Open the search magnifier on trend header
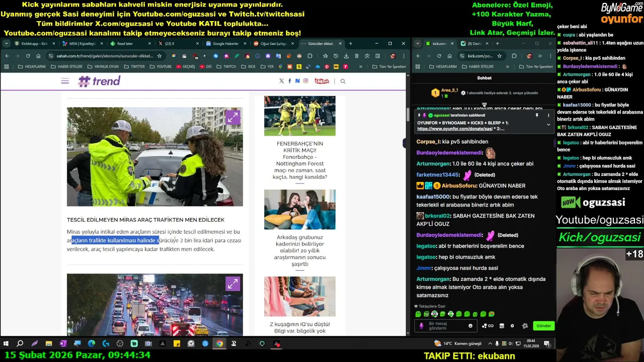 343,81
